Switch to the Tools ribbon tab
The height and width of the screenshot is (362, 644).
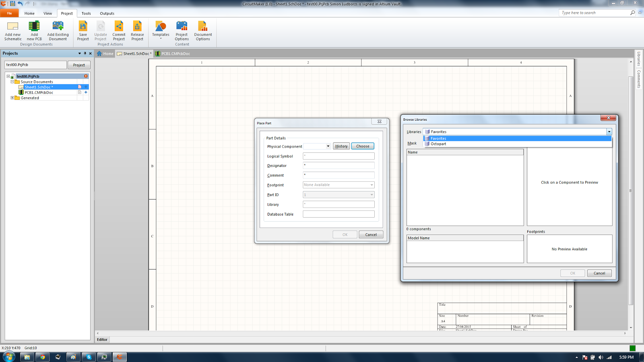click(x=86, y=13)
